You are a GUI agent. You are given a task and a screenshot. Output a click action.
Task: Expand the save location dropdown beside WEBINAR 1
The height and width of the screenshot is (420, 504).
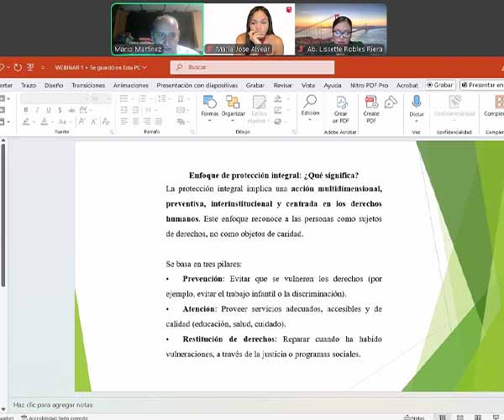(144, 67)
